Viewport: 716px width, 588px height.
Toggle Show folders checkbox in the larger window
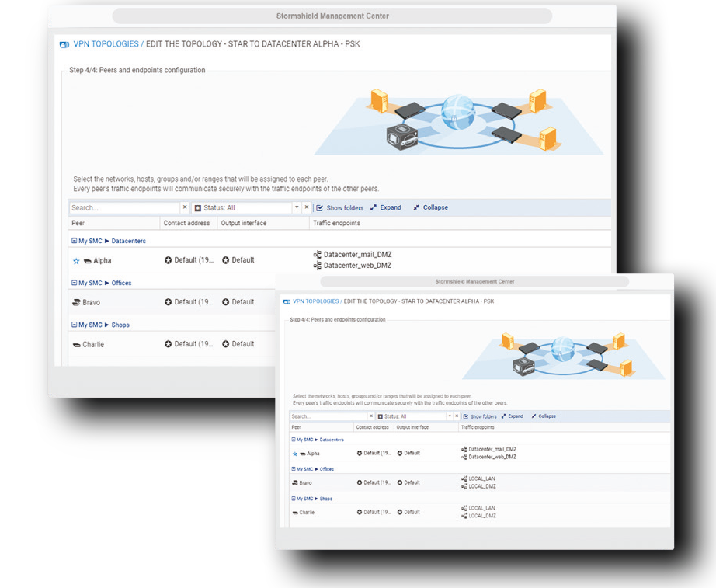pos(320,208)
